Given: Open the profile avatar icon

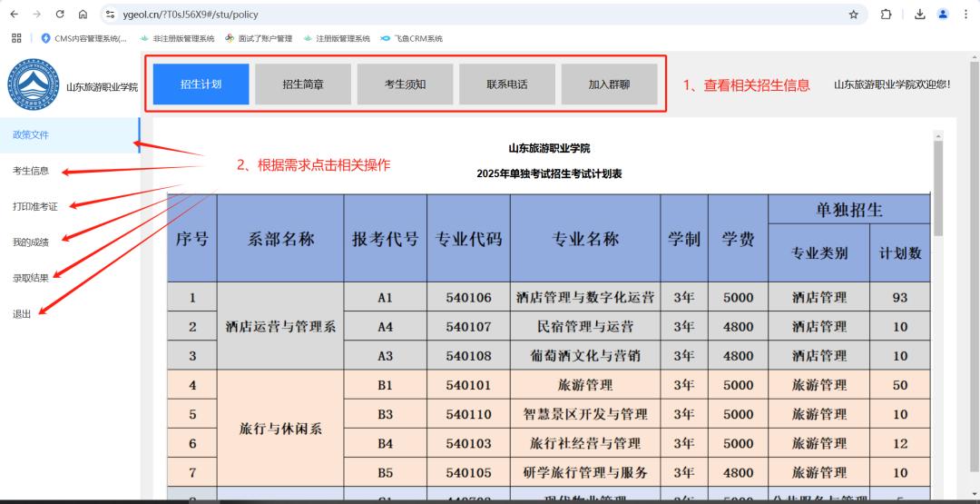Looking at the screenshot, I should pyautogui.click(x=943, y=15).
